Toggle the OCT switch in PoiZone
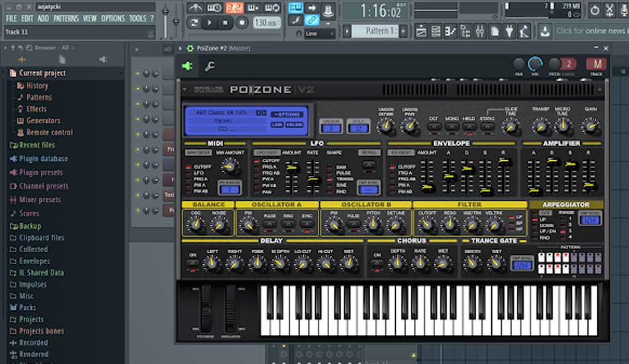 434,126
